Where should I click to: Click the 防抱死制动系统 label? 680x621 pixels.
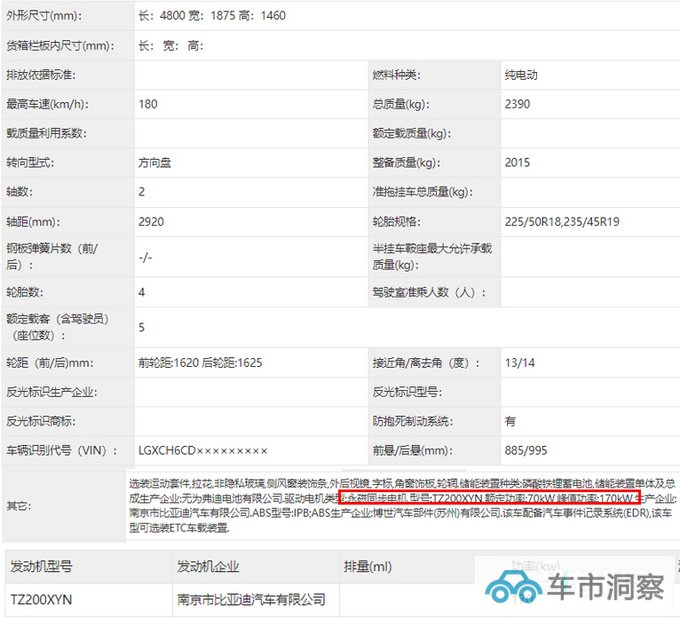[413, 421]
